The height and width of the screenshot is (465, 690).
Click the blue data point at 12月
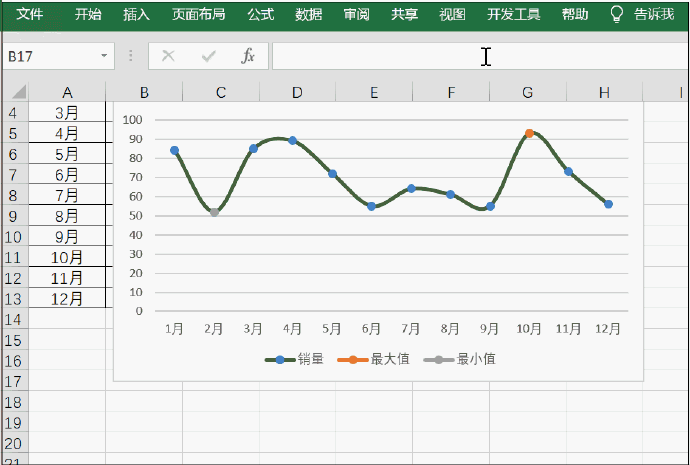tap(609, 204)
